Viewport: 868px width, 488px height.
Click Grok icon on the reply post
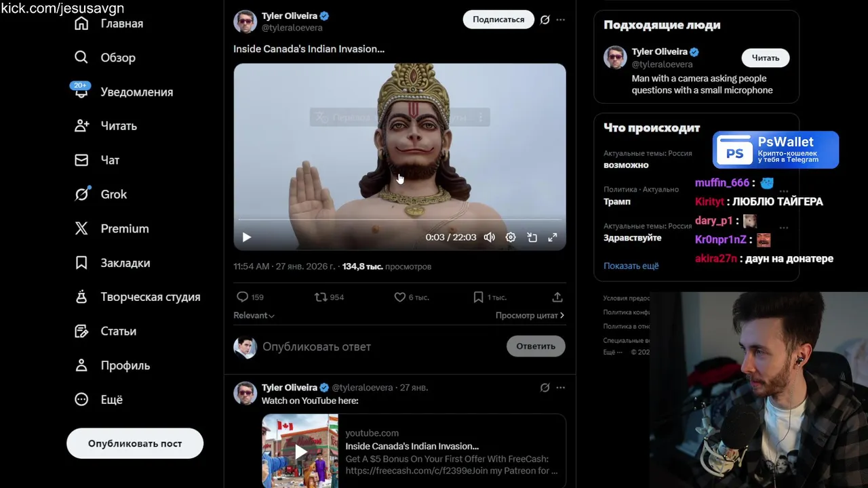545,388
